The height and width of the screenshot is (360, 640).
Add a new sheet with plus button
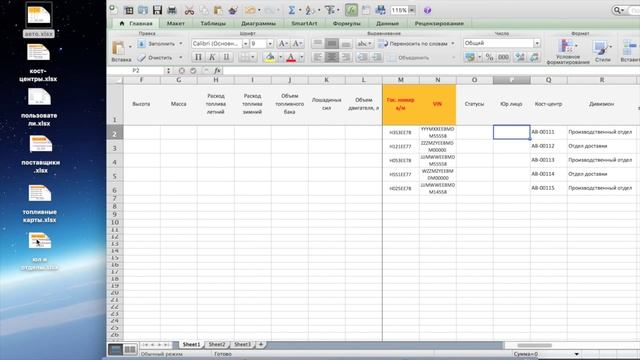tap(261, 344)
